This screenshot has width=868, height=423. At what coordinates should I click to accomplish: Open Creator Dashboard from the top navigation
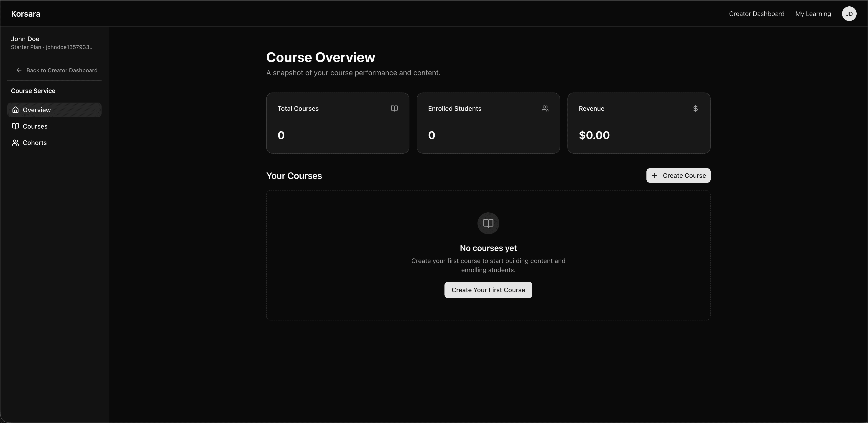pos(756,13)
